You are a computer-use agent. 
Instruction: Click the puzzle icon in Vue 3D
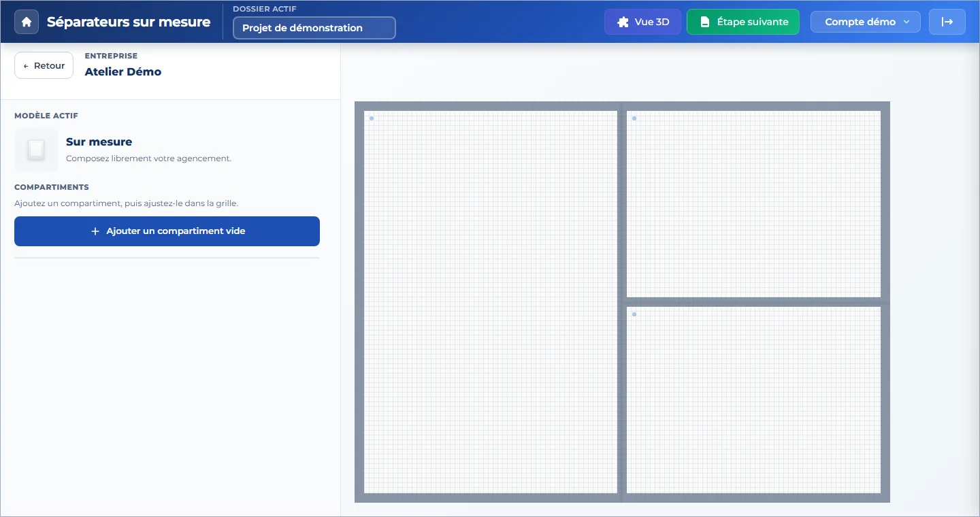tap(623, 22)
